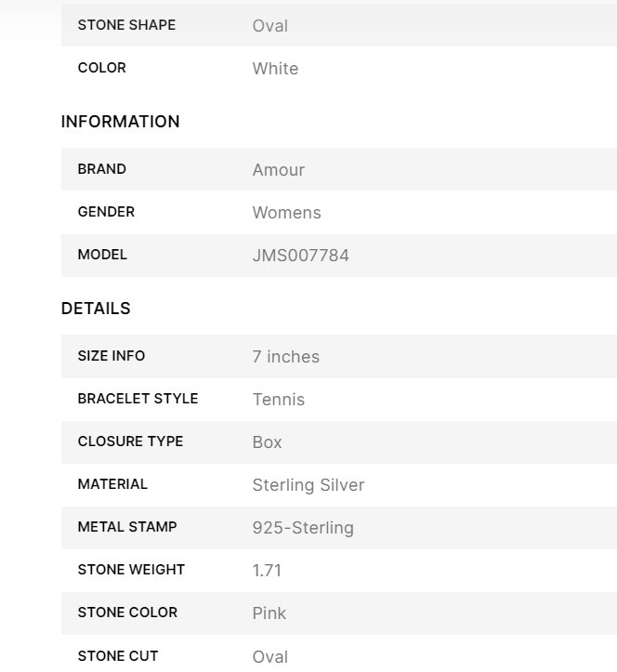Select the model number JMS007784
This screenshot has width=617, height=672.
tap(300, 256)
